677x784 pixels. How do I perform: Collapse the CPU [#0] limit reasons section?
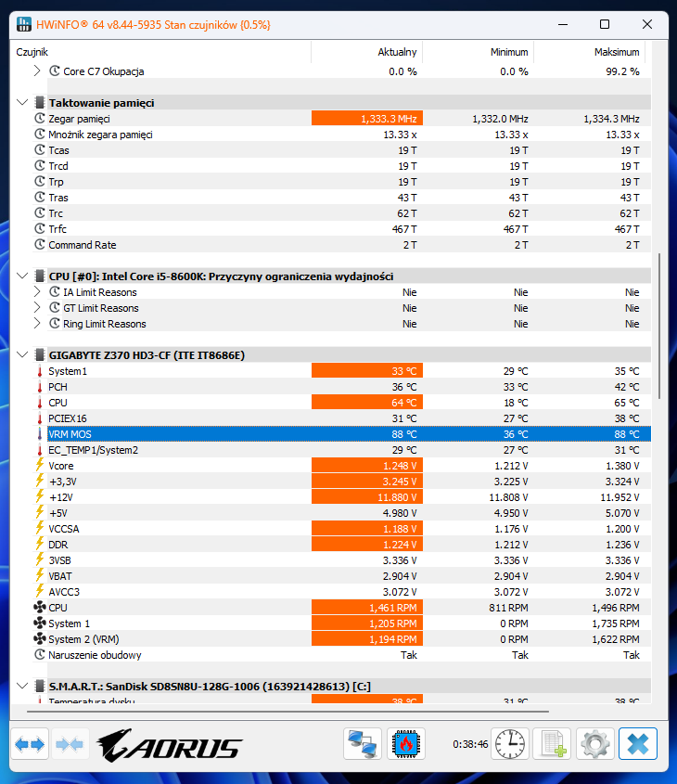[x=22, y=276]
